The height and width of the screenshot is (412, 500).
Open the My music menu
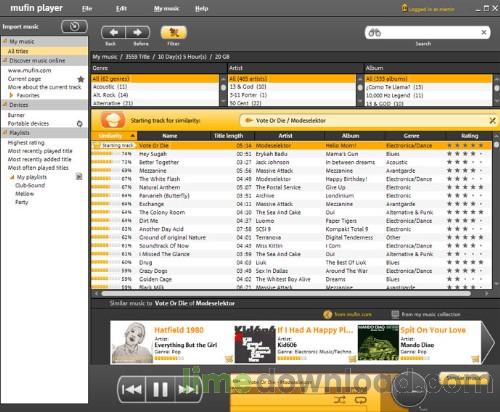click(x=166, y=9)
